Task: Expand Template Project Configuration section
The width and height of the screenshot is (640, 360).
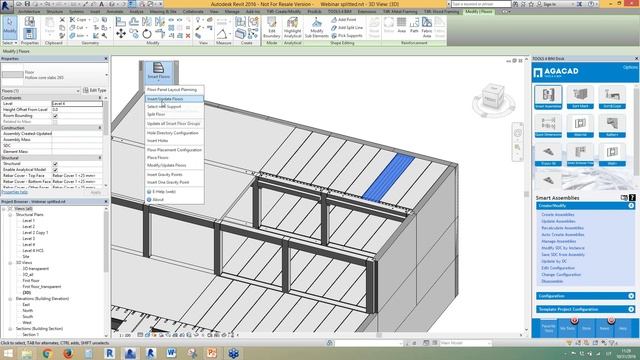Action: [x=631, y=309]
